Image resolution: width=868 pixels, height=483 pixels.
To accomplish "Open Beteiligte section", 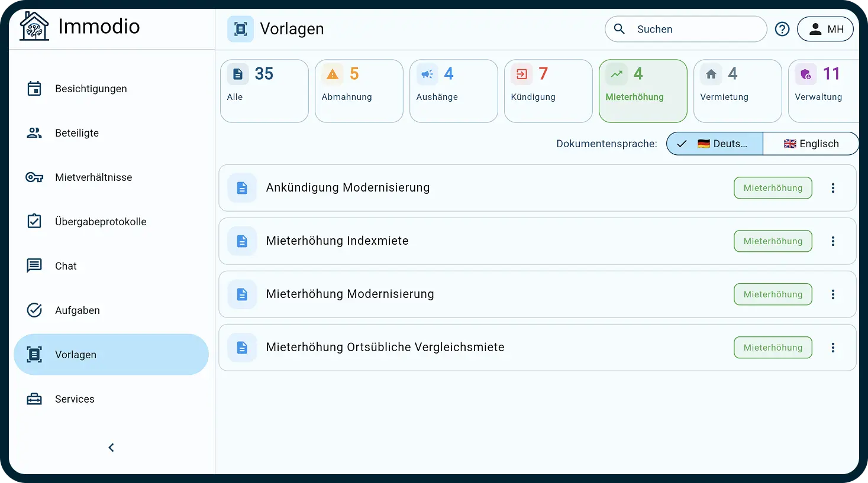I will point(111,133).
